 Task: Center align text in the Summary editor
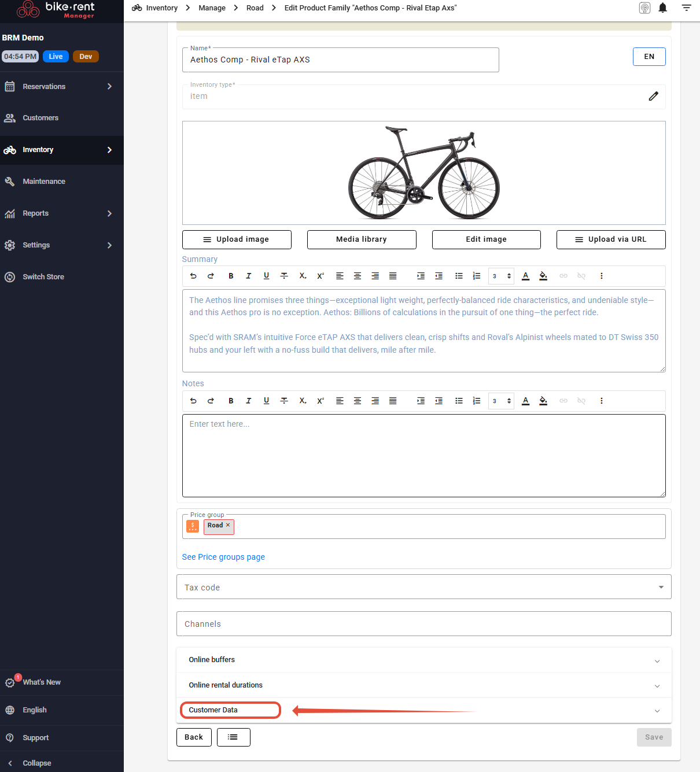click(x=358, y=276)
